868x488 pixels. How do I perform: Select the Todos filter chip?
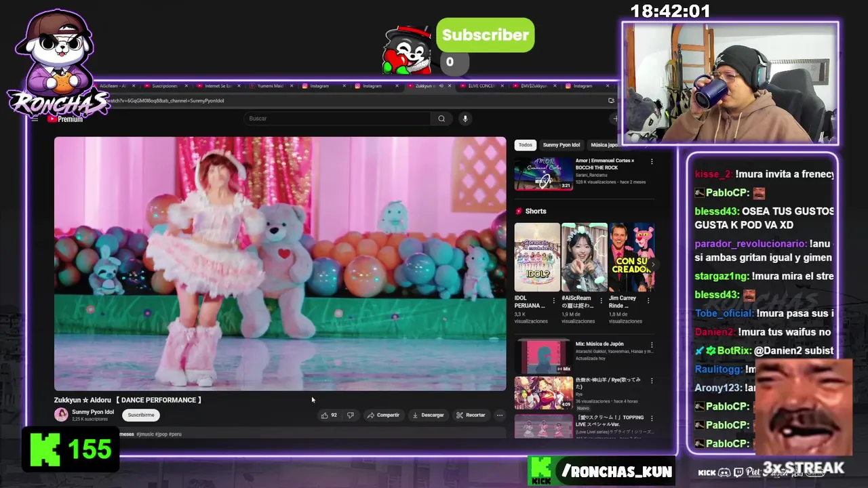point(526,145)
